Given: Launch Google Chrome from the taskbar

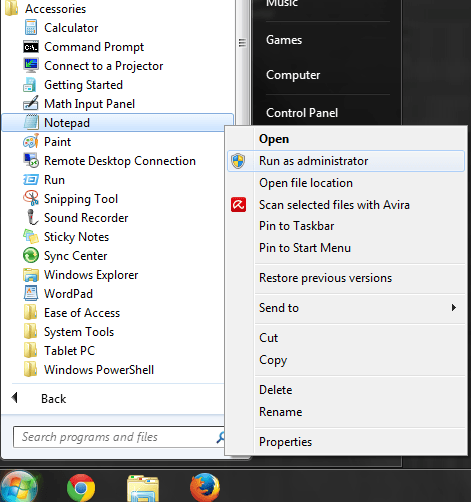Looking at the screenshot, I should pyautogui.click(x=81, y=488).
